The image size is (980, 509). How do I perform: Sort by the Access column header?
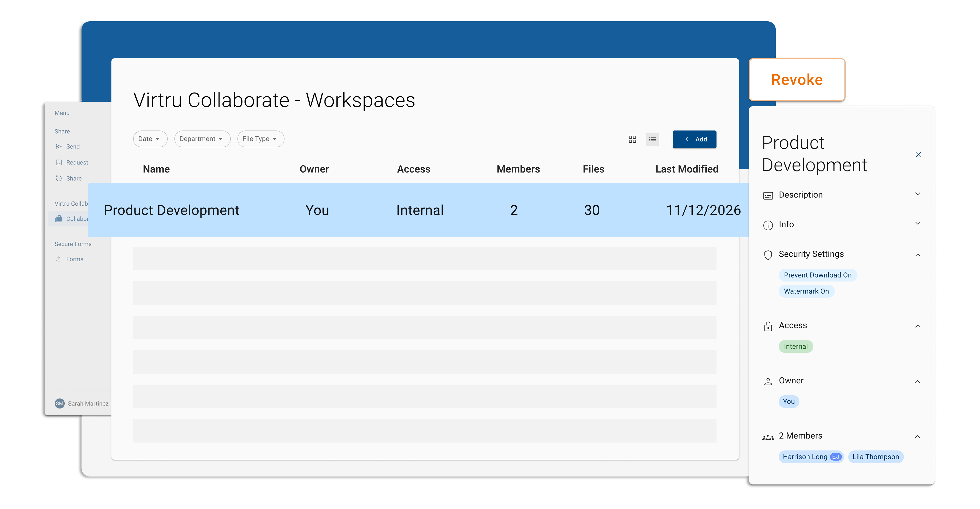(x=414, y=169)
